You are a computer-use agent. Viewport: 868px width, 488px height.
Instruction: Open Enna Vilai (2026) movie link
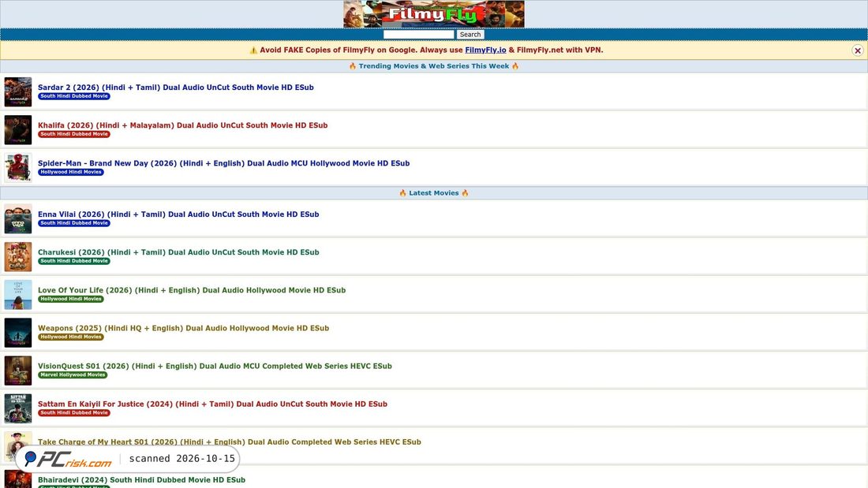pos(178,214)
